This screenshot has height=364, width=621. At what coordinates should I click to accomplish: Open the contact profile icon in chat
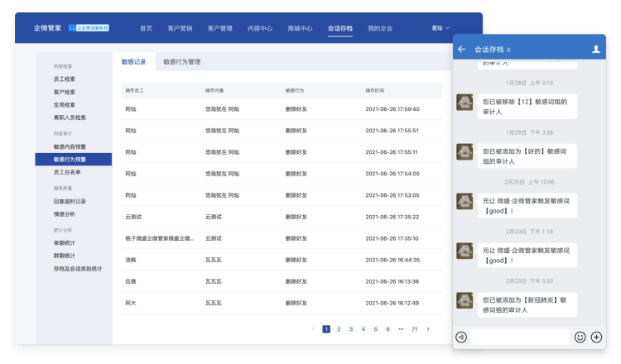point(596,50)
